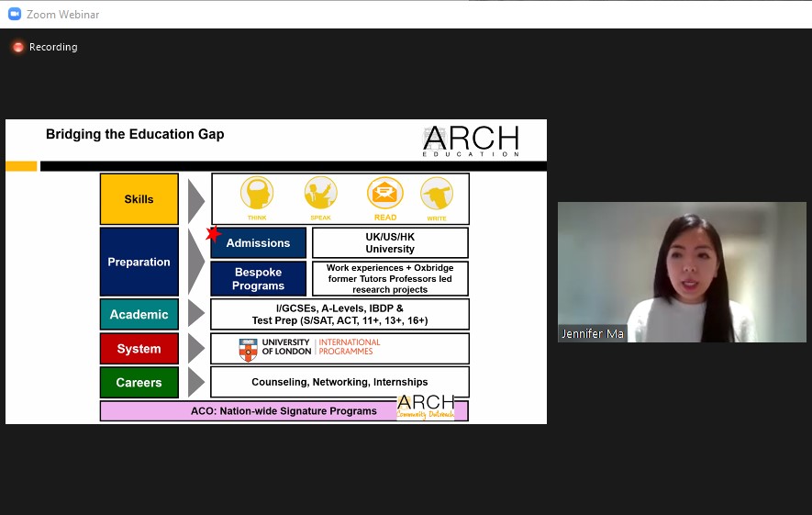Image resolution: width=812 pixels, height=515 pixels.
Task: Click the gray arrow next to Skills
Action: coord(196,201)
